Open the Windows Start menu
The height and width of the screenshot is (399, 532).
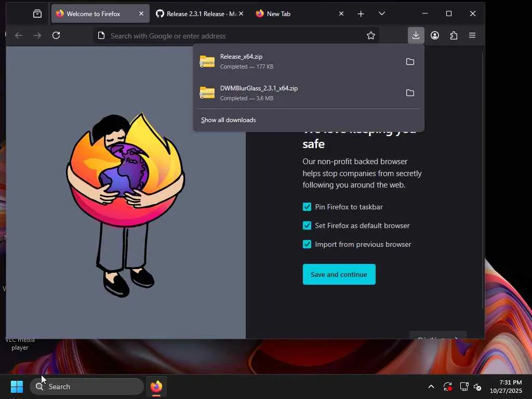click(x=17, y=387)
